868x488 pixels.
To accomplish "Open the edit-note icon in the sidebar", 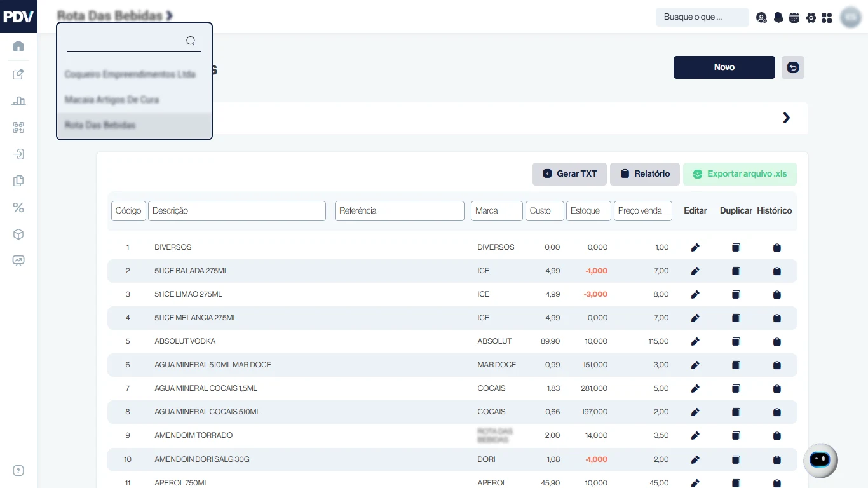I will pyautogui.click(x=18, y=74).
